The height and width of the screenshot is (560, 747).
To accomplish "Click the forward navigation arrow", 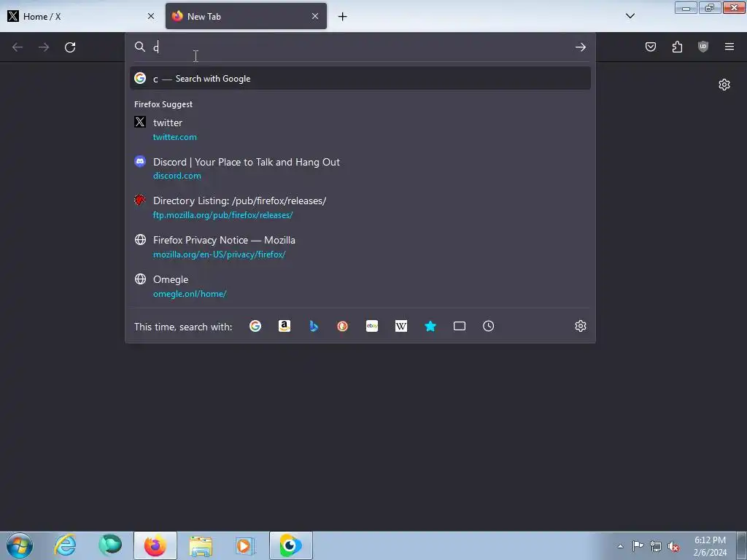I will point(44,47).
